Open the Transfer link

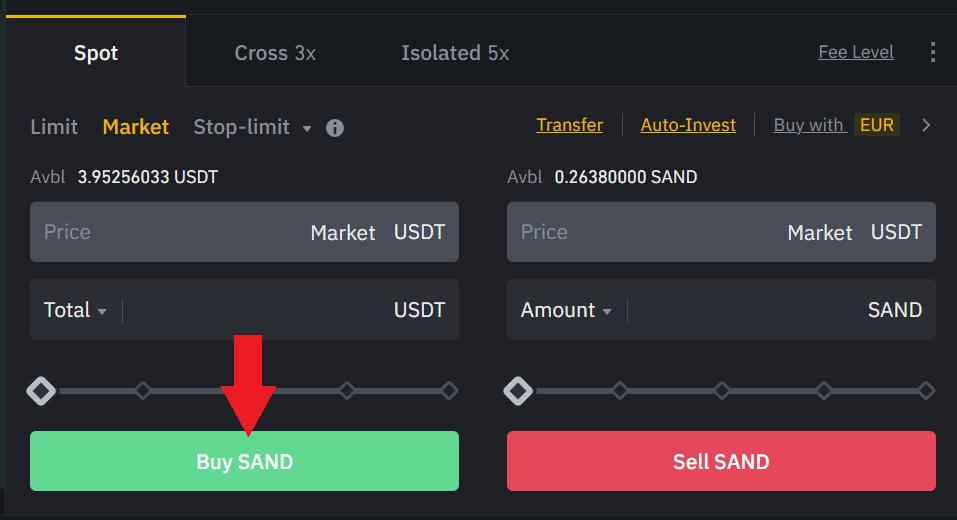(569, 125)
